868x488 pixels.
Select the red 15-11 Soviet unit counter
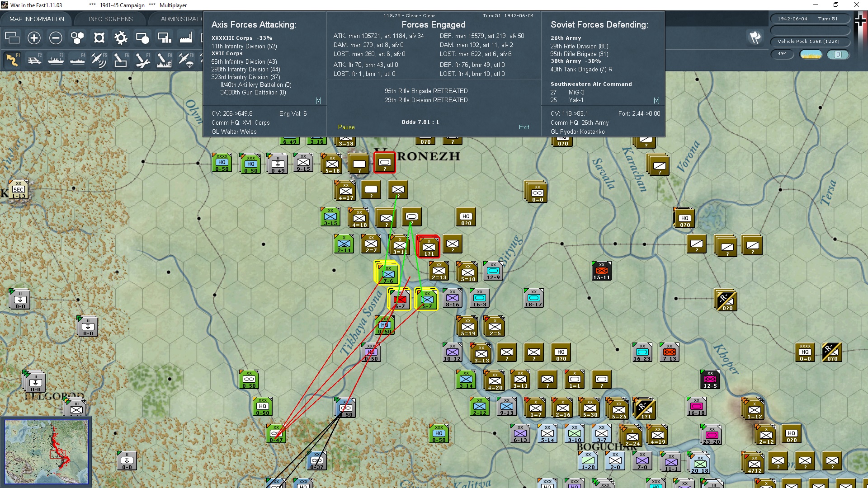[602, 271]
